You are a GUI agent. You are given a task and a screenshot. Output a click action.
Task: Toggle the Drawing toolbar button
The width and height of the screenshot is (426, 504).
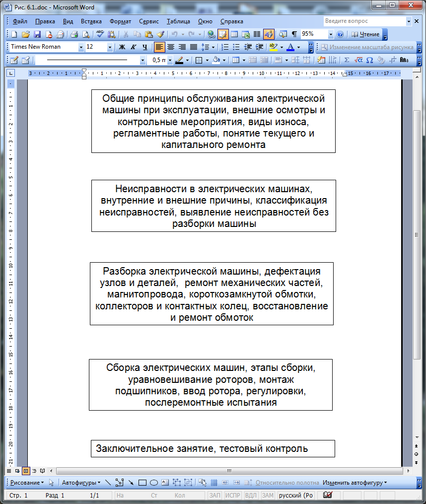coord(269,34)
